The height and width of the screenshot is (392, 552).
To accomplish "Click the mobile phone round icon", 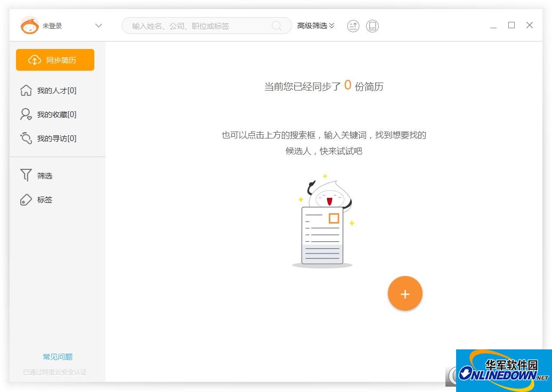I will point(372,26).
